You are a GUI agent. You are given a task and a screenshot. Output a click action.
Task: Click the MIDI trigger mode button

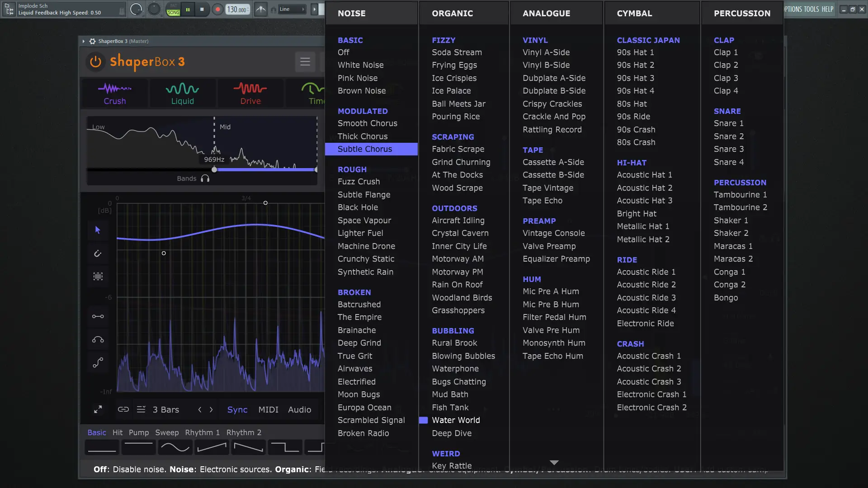[268, 410]
